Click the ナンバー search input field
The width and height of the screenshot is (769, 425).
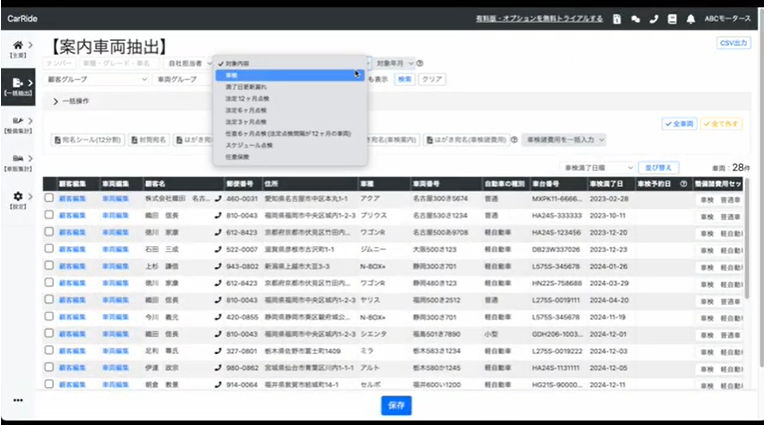coord(66,62)
